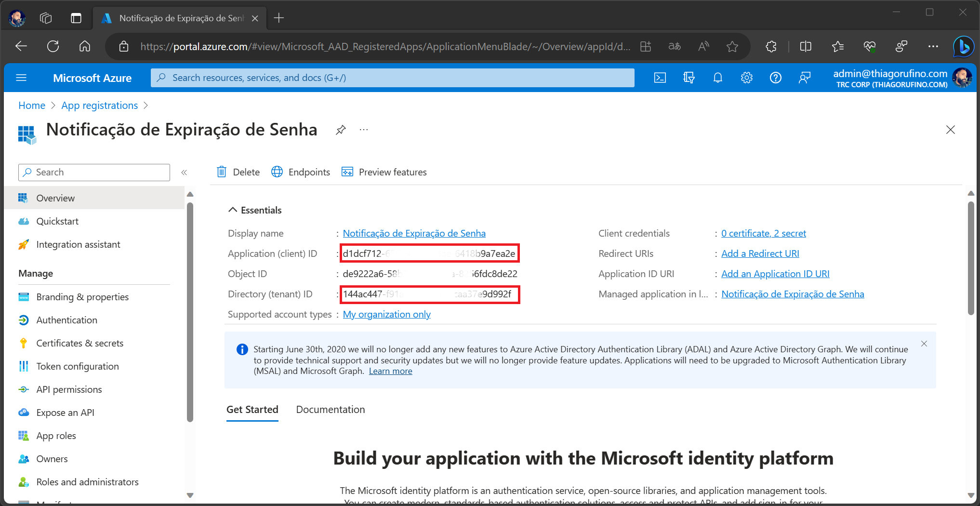The height and width of the screenshot is (506, 980).
Task: Go to the Home breadcrumb
Action: coord(32,106)
